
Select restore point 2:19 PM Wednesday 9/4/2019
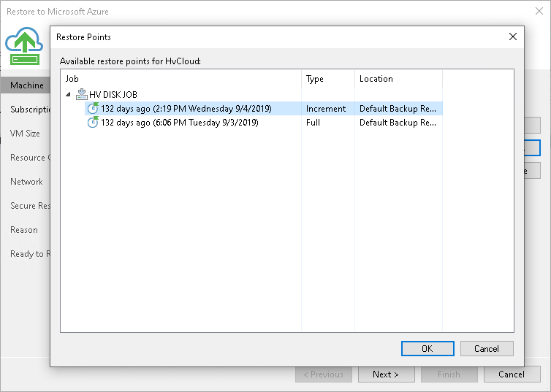coord(186,109)
